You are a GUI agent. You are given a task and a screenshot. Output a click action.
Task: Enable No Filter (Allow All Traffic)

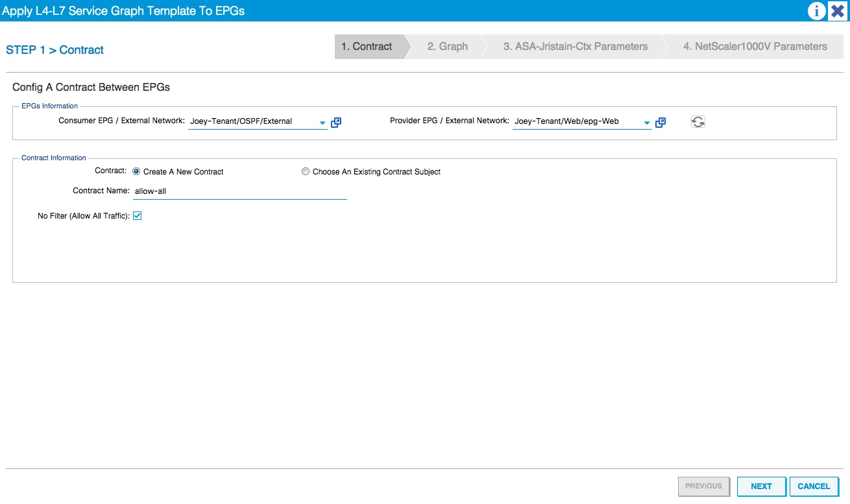[x=137, y=215]
